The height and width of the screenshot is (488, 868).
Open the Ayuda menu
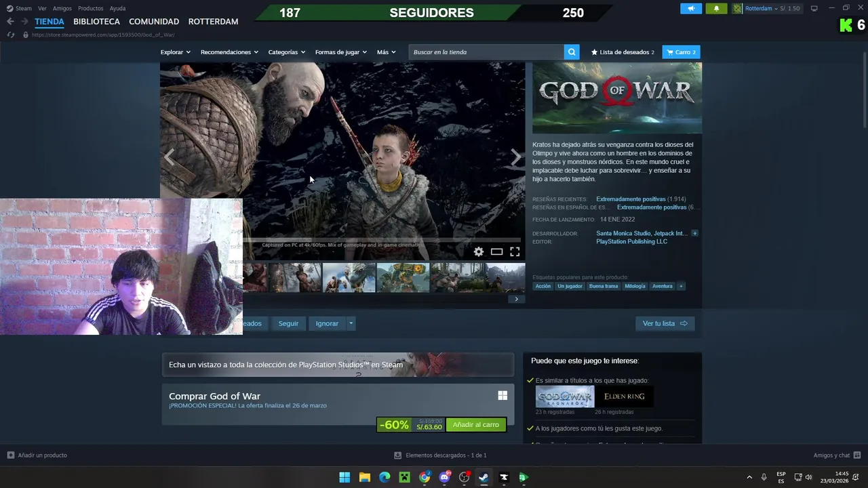click(x=117, y=8)
